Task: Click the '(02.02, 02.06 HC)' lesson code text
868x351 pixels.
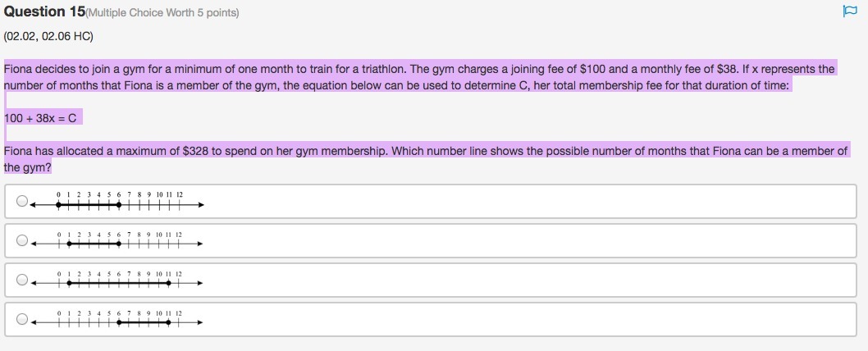Action: pyautogui.click(x=48, y=37)
